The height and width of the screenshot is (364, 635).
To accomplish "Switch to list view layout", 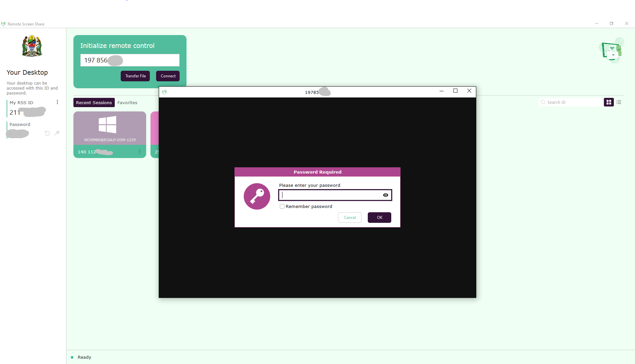I will coord(619,102).
